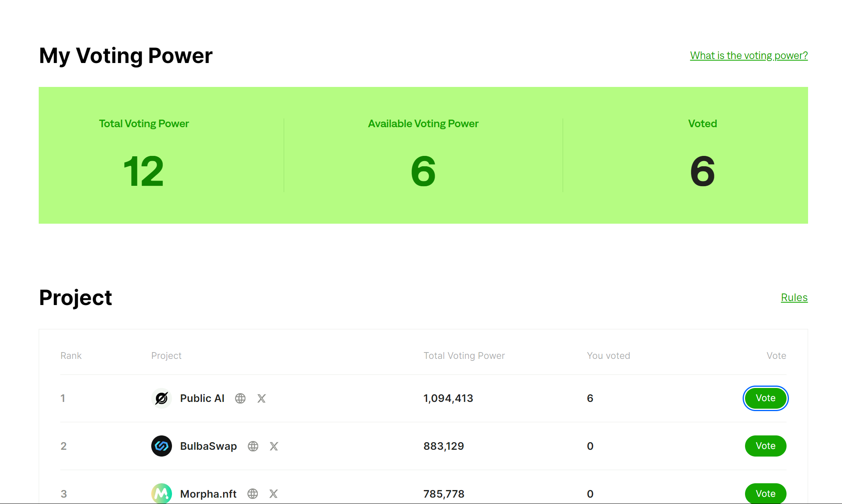Click BulbaSwap website globe icon
This screenshot has width=842, height=504.
coord(253,446)
